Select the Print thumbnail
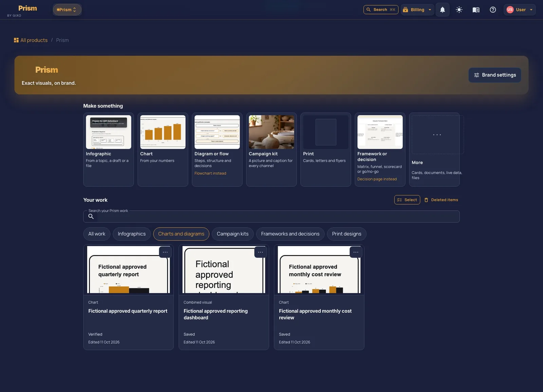The image size is (543, 392). tap(326, 132)
